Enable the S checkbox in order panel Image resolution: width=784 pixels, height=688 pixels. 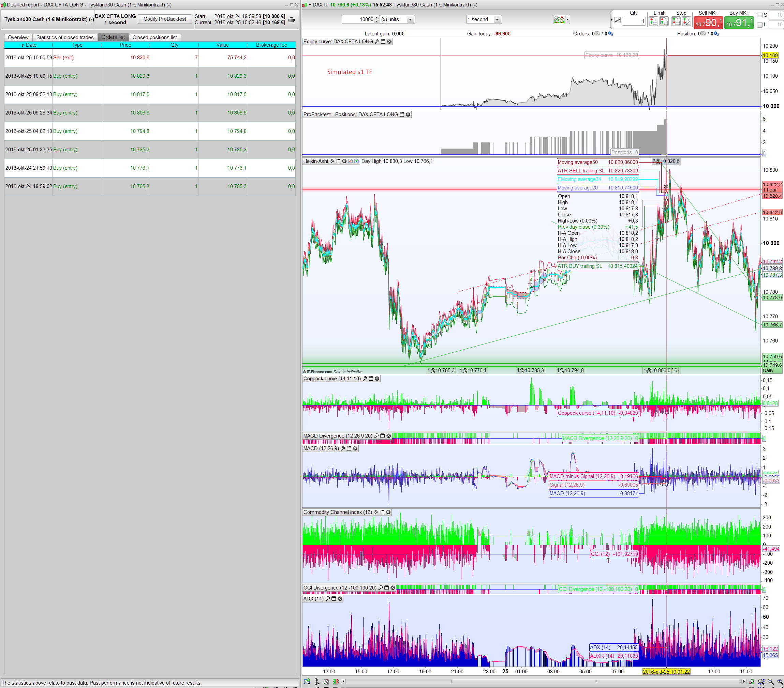pos(759,15)
